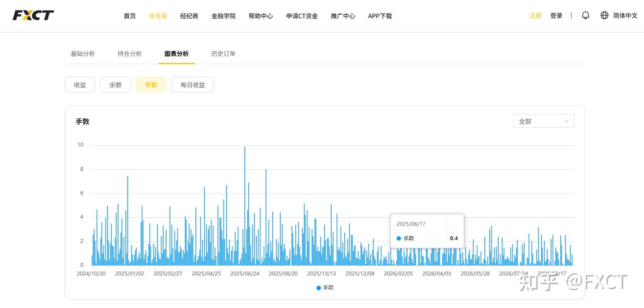The width and height of the screenshot is (644, 308).
Task: Click the 2025/12/08 x-axis date label
Action: click(x=360, y=274)
